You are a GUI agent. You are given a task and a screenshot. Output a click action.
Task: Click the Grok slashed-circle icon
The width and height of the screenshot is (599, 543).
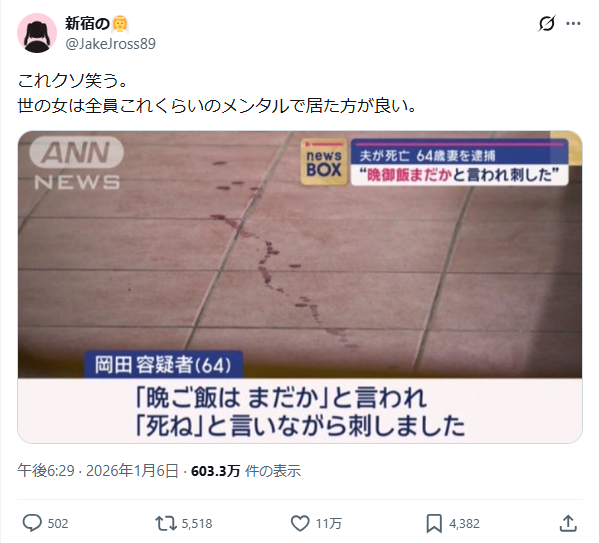(x=547, y=24)
